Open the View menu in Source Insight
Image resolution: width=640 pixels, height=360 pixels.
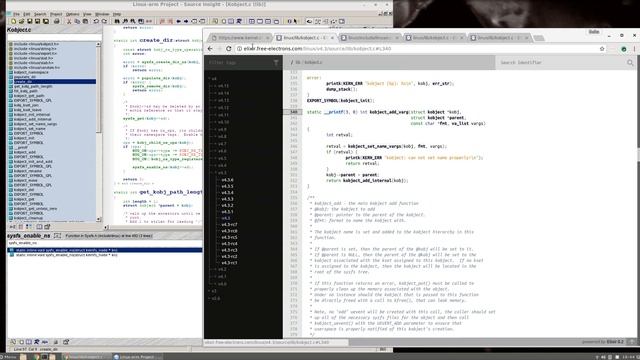tap(87, 14)
